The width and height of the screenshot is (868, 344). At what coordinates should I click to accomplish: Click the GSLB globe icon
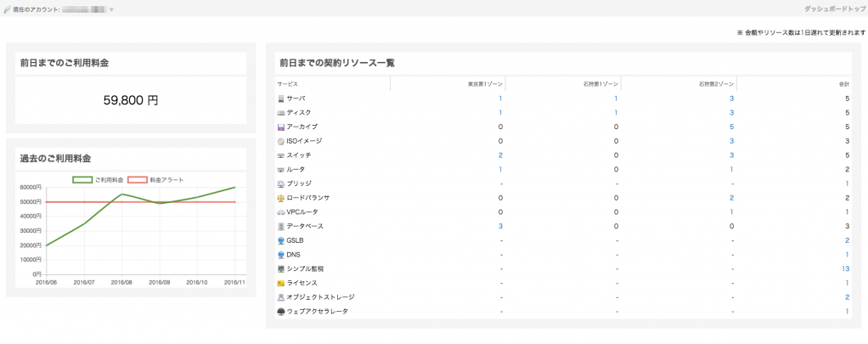281,240
